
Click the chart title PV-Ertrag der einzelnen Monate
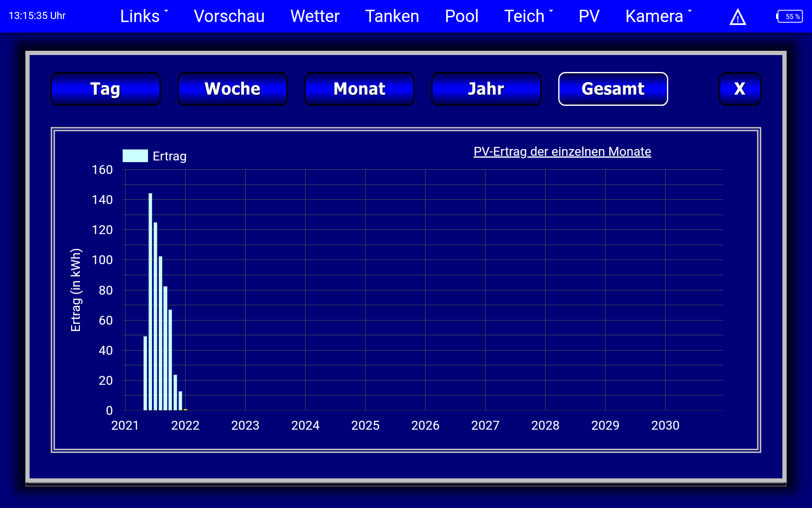click(562, 152)
